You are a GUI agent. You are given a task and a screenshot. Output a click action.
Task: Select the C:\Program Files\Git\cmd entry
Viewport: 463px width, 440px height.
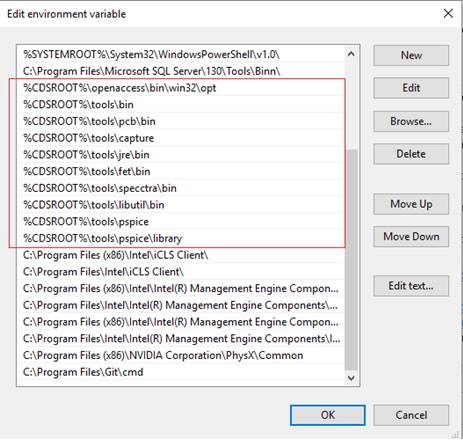pyautogui.click(x=180, y=372)
